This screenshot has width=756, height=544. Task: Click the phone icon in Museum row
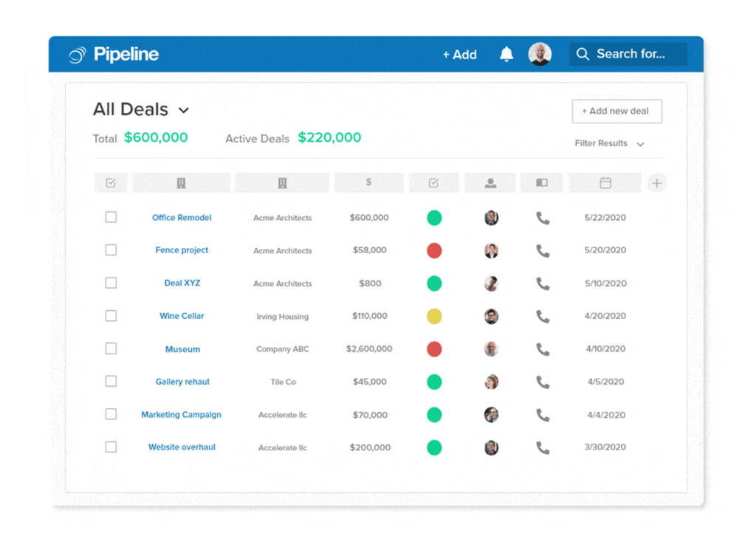543,349
